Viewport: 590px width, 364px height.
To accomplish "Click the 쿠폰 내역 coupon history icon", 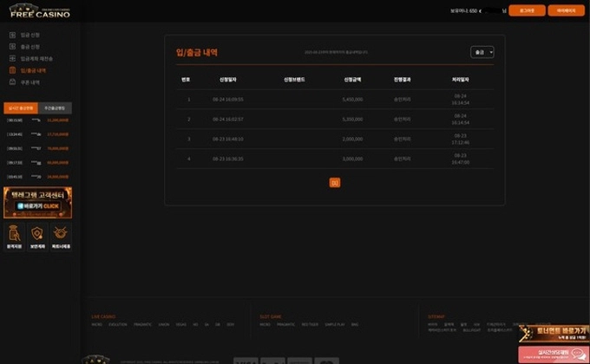I will click(12, 82).
